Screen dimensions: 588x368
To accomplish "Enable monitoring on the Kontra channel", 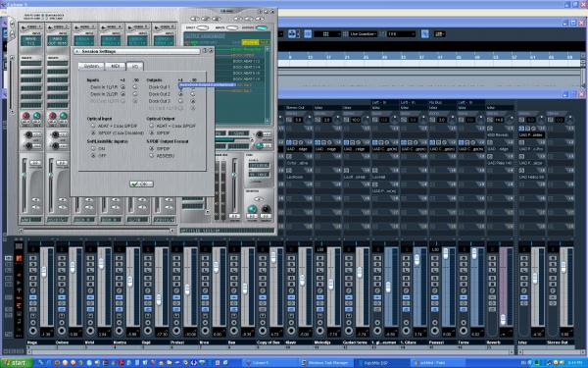I will [120, 323].
